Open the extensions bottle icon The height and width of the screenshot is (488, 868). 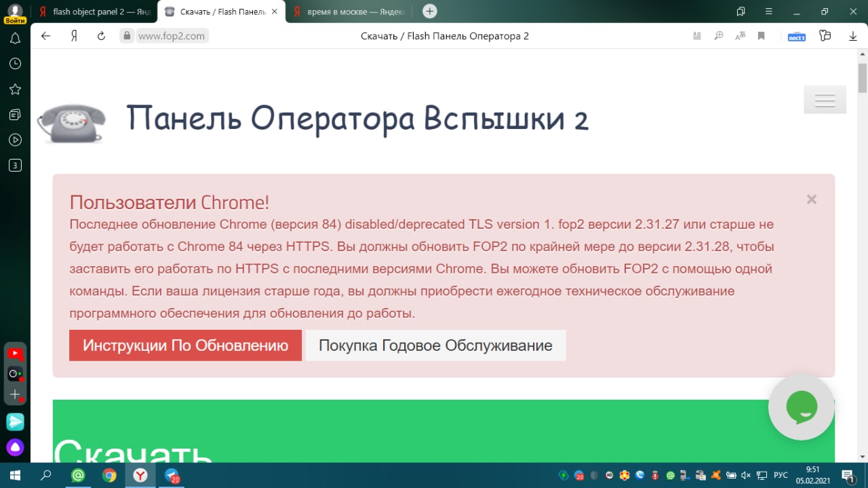(825, 36)
